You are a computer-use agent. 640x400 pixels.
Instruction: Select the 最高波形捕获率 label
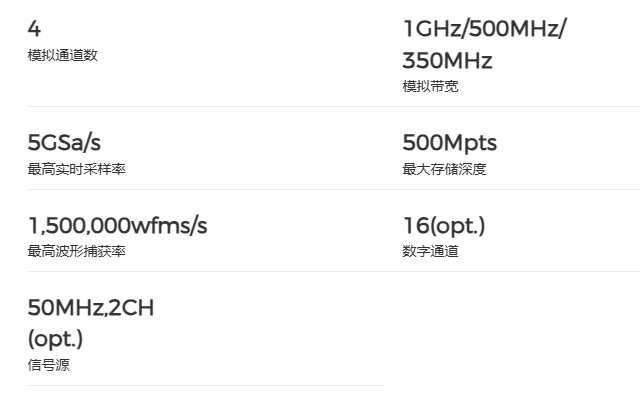coord(76,251)
